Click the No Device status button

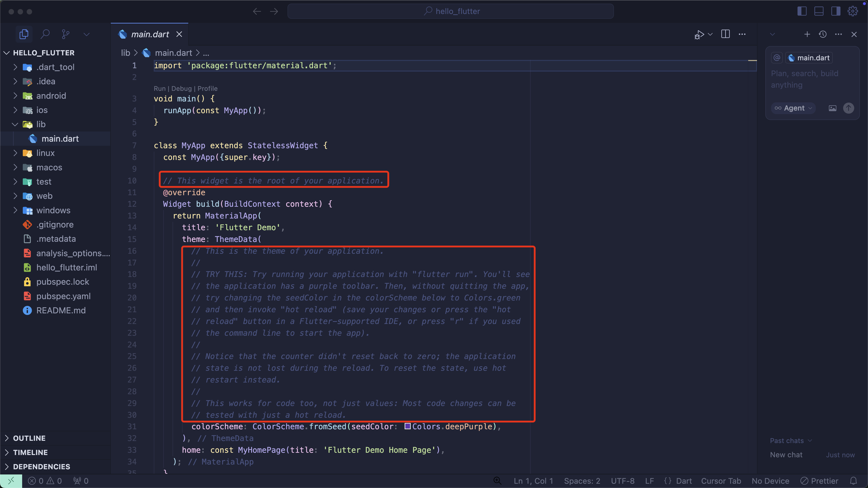pos(770,481)
